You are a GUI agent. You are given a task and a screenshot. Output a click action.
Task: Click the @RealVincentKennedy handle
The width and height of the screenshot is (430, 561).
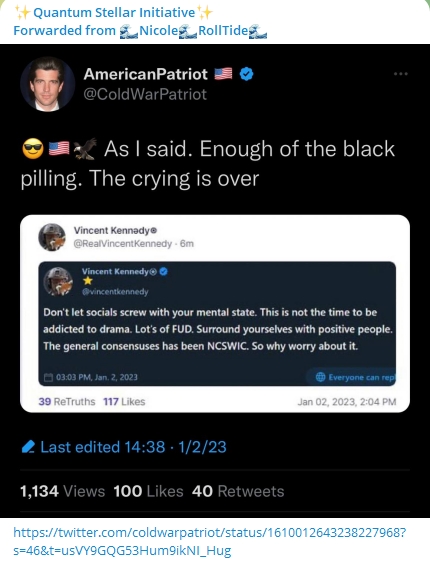(x=123, y=244)
